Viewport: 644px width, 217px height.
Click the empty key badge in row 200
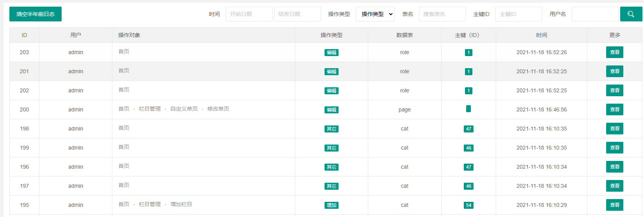468,109
